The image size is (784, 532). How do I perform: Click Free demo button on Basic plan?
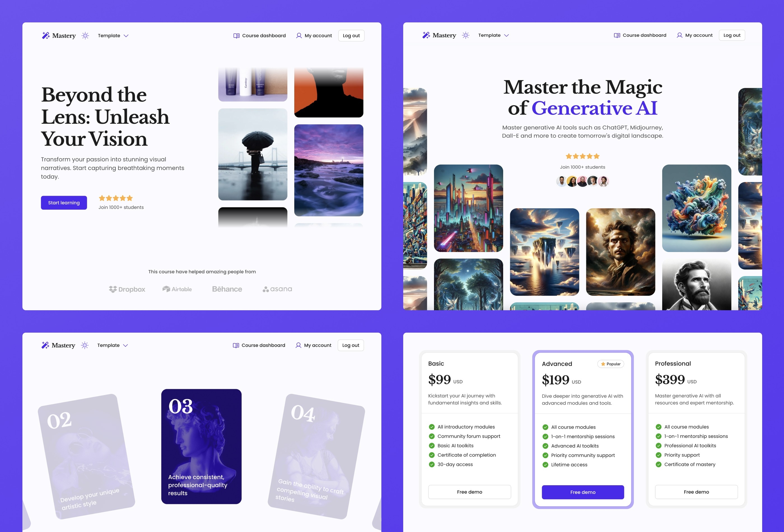[x=470, y=492]
